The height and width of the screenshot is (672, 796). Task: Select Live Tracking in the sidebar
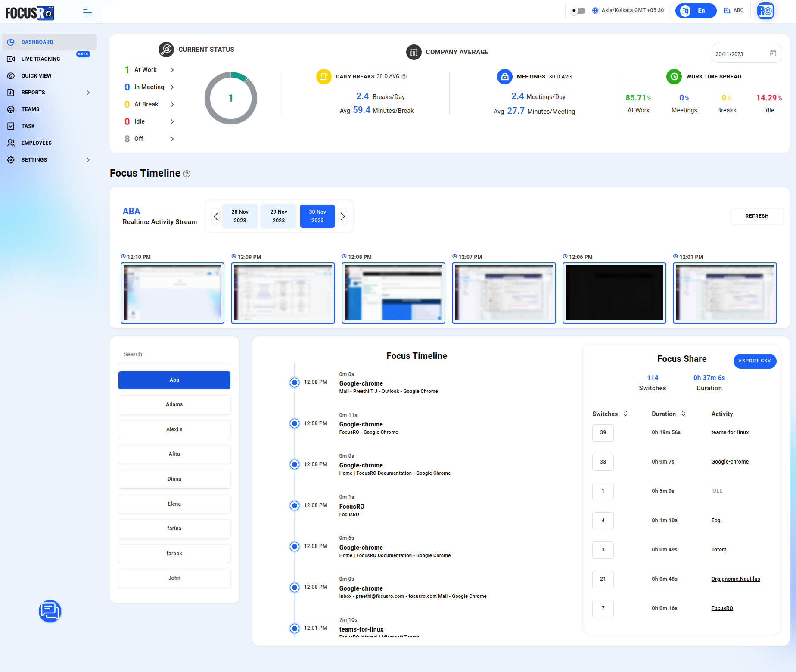[x=40, y=59]
